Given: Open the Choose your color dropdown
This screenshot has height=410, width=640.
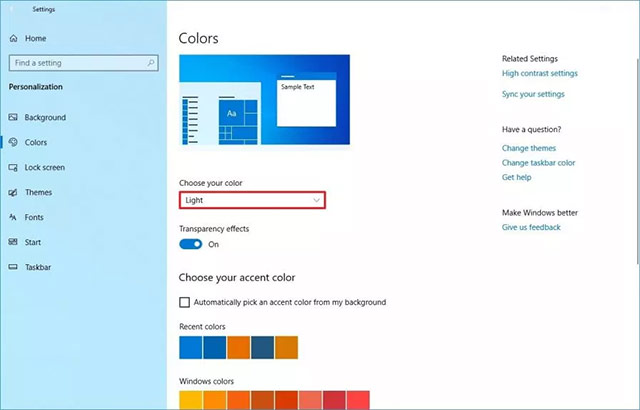Looking at the screenshot, I should 252,200.
